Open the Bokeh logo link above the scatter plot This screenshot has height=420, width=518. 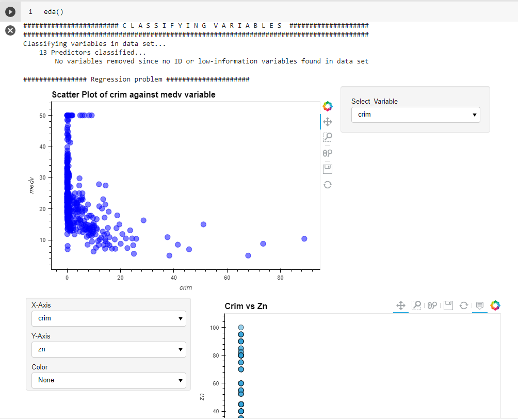pos(328,106)
